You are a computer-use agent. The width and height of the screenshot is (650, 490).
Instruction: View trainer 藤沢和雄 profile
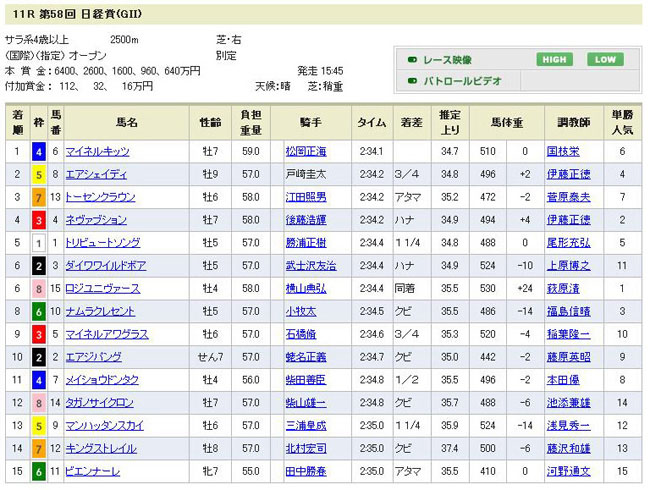pyautogui.click(x=567, y=448)
